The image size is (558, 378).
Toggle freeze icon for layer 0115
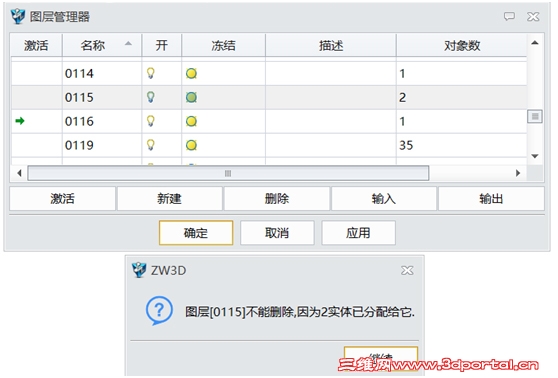(191, 97)
